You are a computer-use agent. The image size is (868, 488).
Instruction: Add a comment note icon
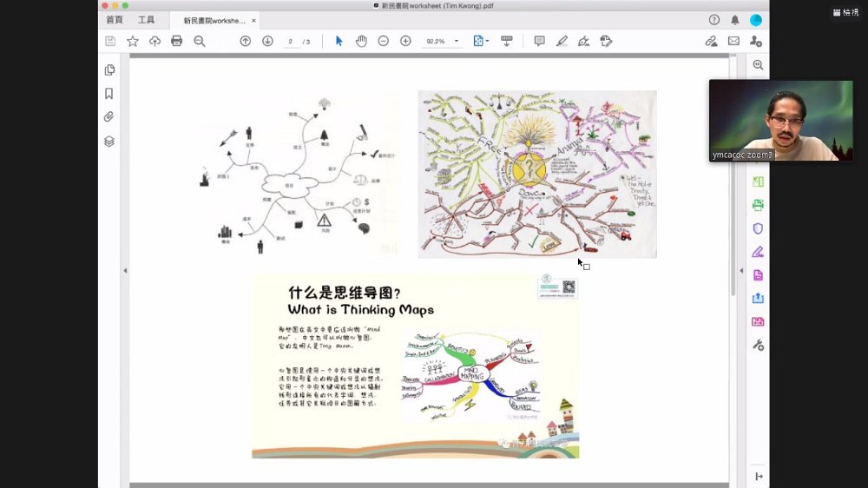539,41
